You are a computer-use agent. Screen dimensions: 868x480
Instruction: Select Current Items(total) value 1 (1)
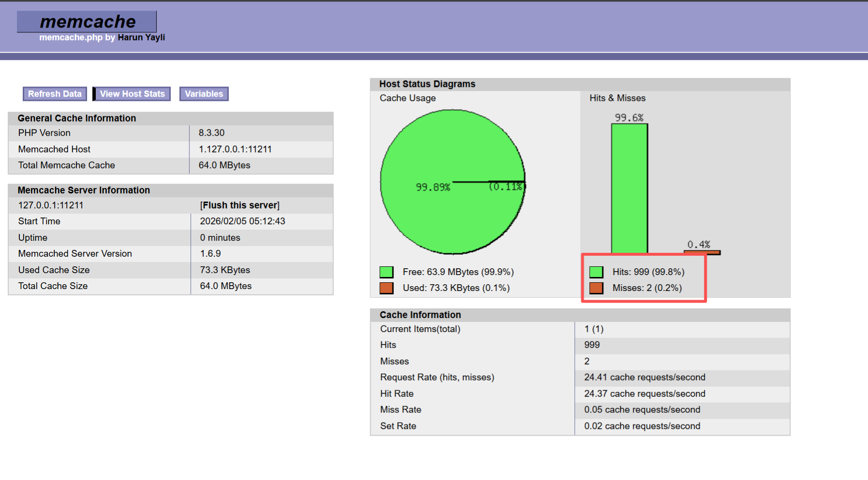594,329
